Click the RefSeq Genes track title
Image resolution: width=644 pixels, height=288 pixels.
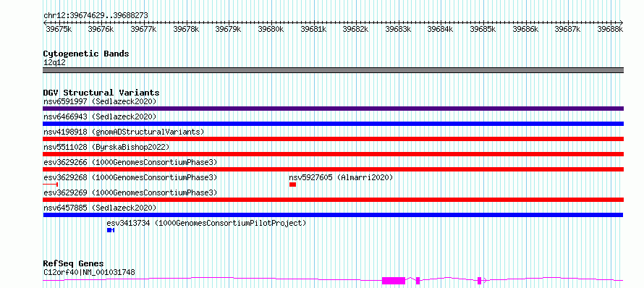[73, 263]
